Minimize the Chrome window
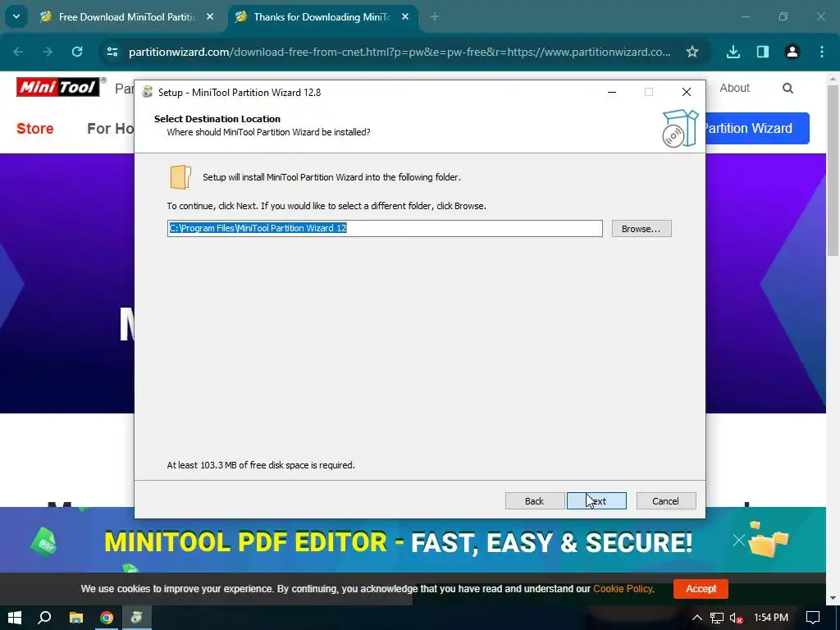Image resolution: width=840 pixels, height=630 pixels. [745, 16]
